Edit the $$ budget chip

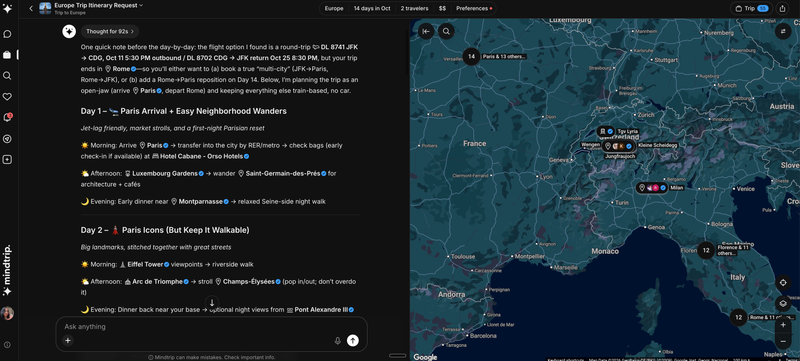click(x=442, y=8)
